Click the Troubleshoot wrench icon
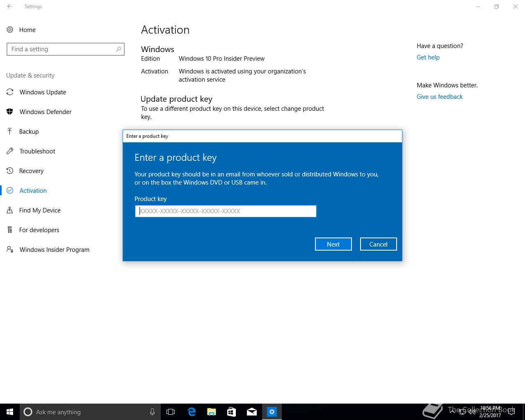525x420 pixels. coord(10,151)
